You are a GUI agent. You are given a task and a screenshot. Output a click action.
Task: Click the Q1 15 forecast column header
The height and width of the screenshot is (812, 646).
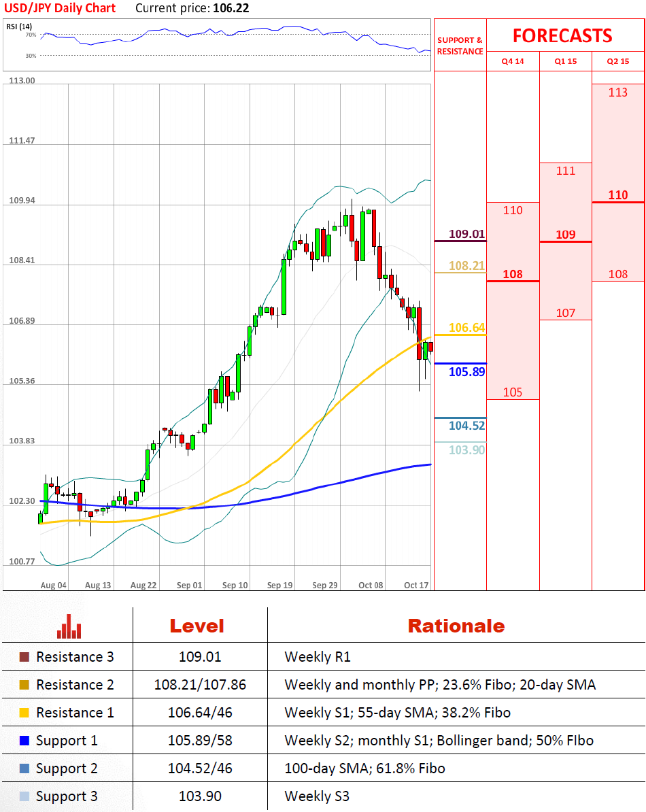pyautogui.click(x=565, y=61)
